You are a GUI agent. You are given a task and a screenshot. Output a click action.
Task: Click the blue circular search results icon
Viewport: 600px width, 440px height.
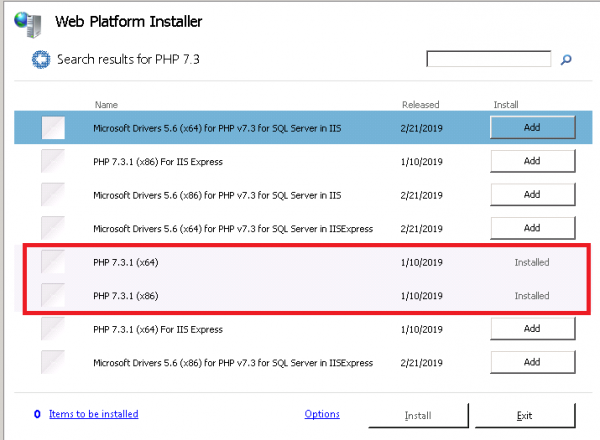(41, 60)
